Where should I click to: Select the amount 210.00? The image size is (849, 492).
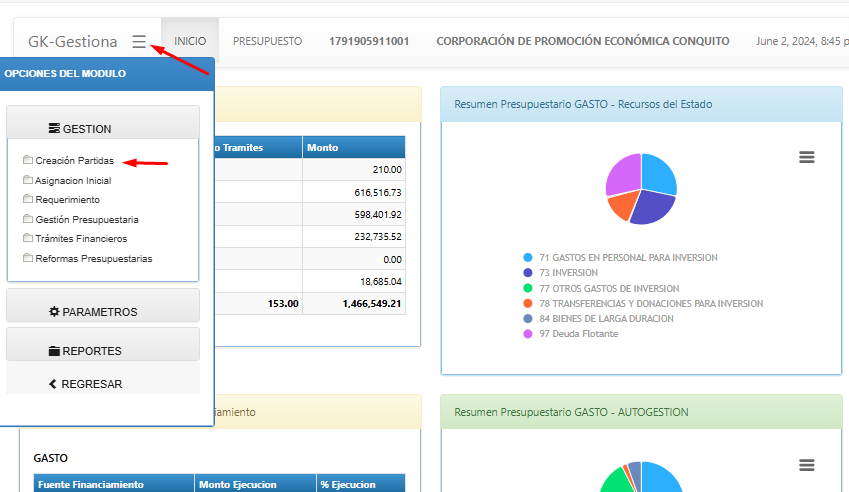pyautogui.click(x=387, y=170)
